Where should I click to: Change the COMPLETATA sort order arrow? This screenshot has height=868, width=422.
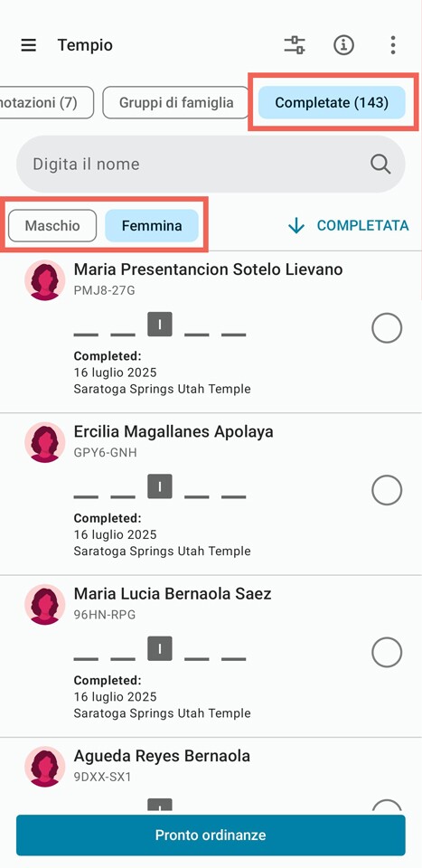point(296,225)
